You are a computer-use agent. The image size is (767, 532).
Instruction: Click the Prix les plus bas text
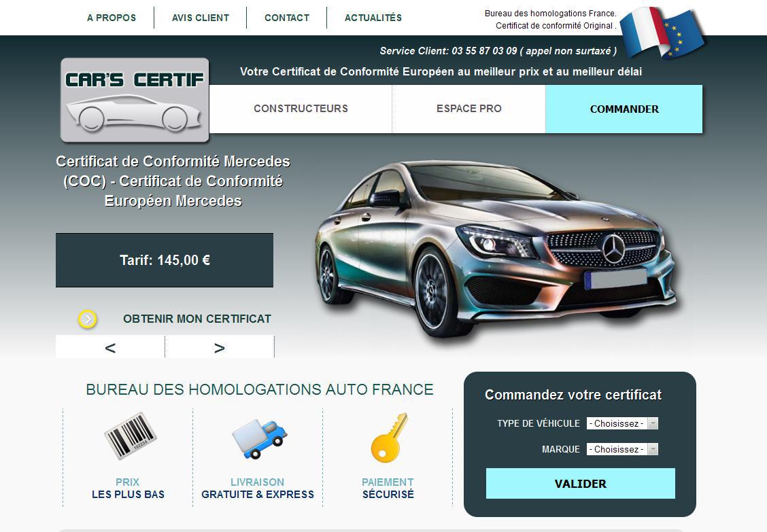coord(128,489)
